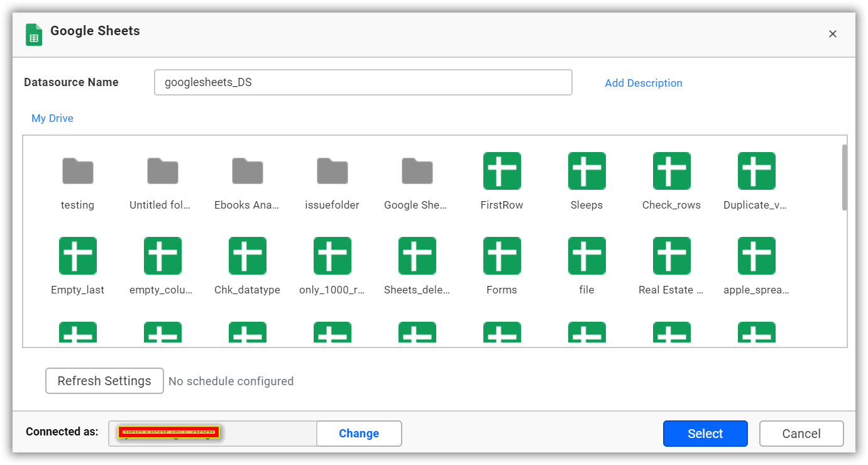Click the Connected as account field
The image size is (868, 465).
[213, 434]
